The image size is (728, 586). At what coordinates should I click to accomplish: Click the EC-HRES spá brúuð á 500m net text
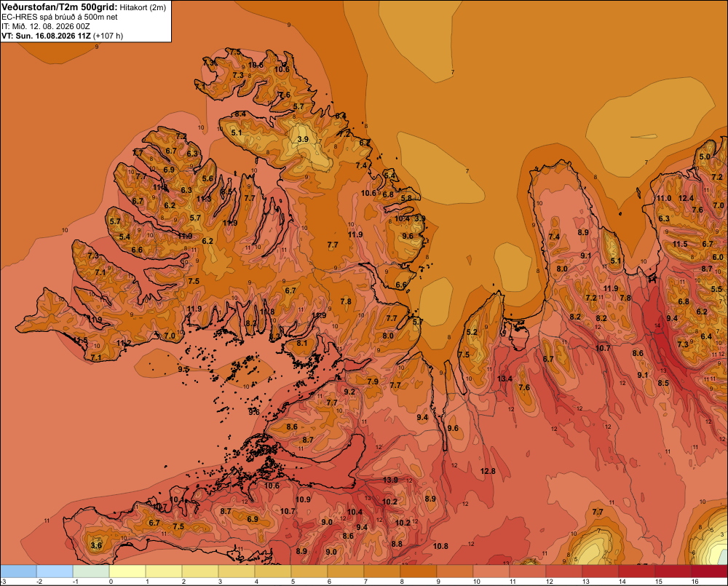[x=60, y=17]
